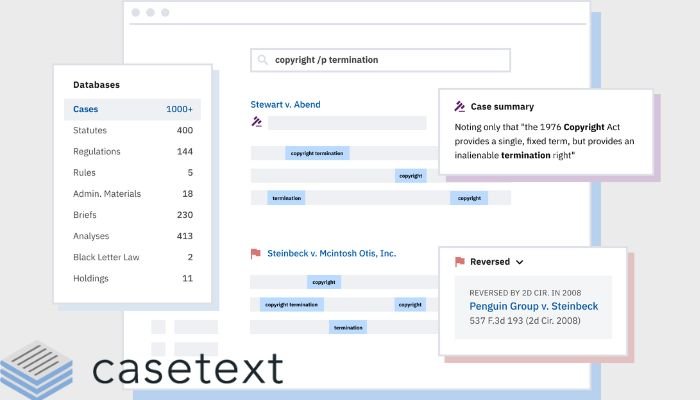The image size is (700, 400).
Task: Click the 537 F.3d 193 citation text
Action: click(525, 321)
